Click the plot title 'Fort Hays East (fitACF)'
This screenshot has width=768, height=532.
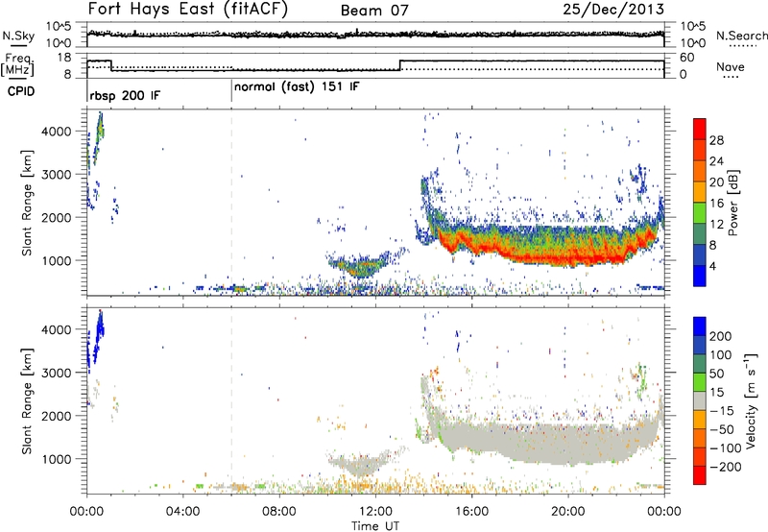[x=187, y=9]
